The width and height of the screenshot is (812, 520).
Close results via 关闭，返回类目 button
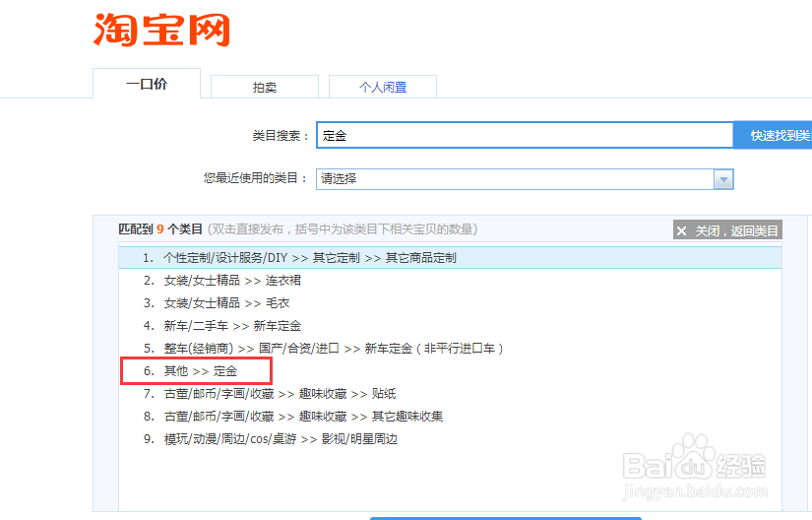pyautogui.click(x=727, y=229)
